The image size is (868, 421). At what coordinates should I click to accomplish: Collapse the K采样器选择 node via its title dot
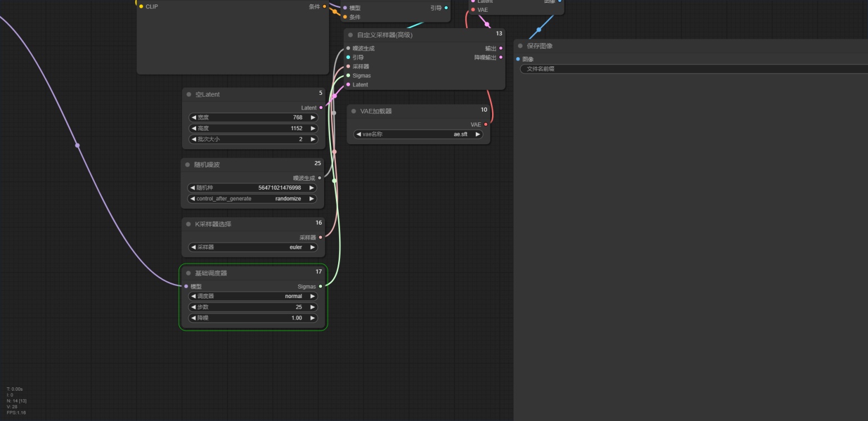(x=188, y=224)
